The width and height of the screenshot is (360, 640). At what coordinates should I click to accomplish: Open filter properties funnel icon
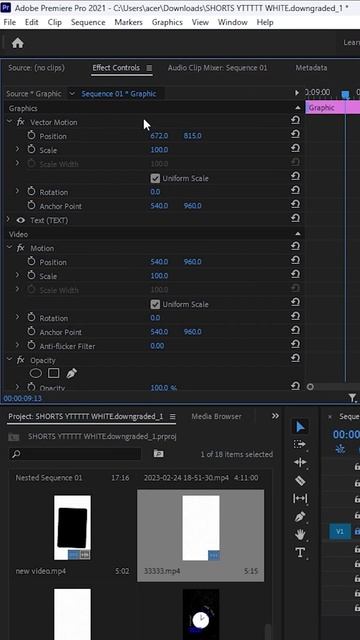tap(352, 398)
